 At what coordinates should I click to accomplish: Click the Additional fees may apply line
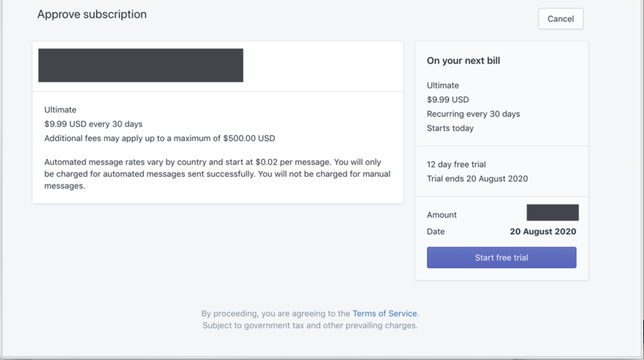pos(160,138)
